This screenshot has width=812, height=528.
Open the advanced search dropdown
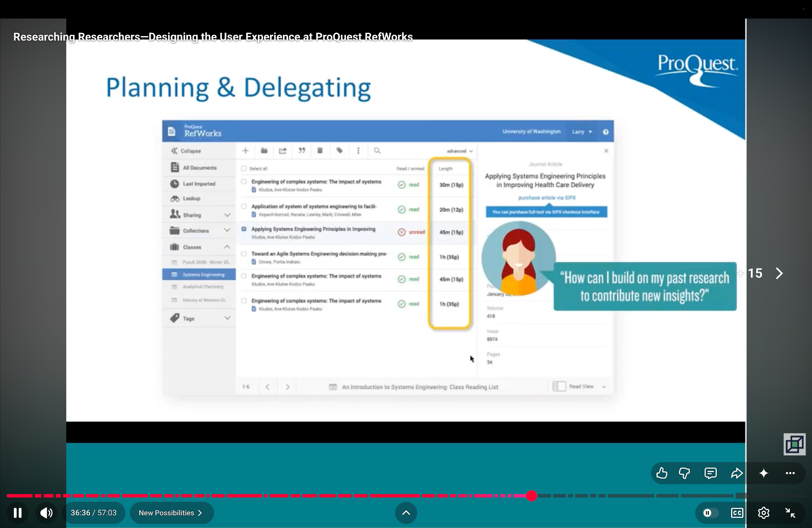(x=459, y=151)
